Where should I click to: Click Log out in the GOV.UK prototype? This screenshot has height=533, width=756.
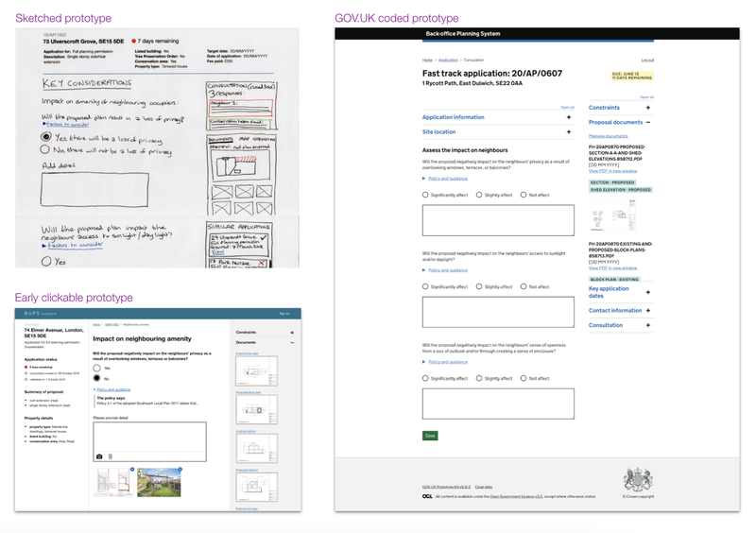click(647, 60)
